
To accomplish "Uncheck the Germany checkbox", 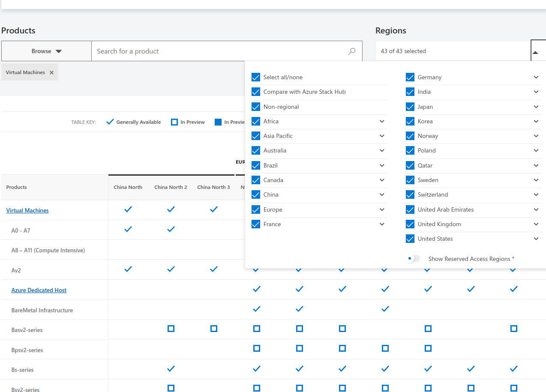I will click(x=410, y=77).
